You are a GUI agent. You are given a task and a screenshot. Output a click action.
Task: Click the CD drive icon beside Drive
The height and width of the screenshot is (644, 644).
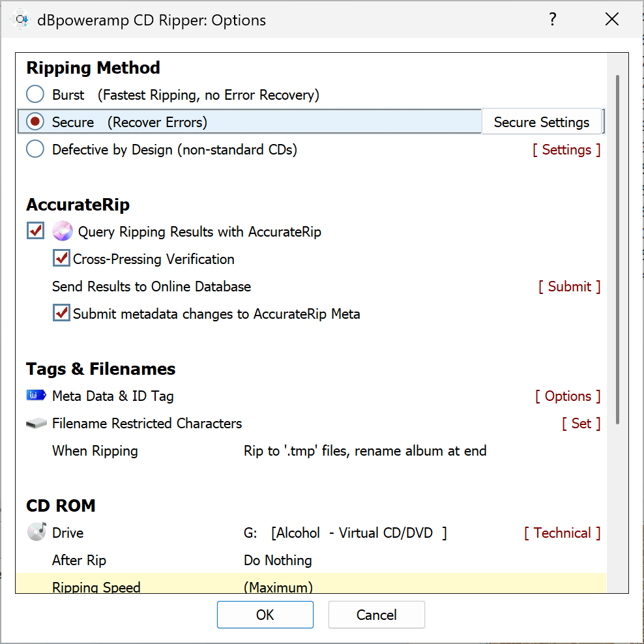pyautogui.click(x=37, y=532)
